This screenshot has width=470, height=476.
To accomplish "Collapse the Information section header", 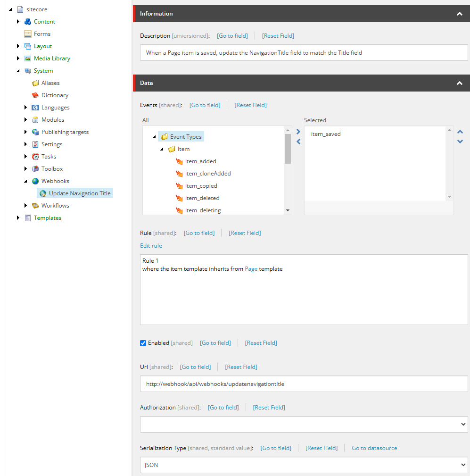I will point(459,14).
